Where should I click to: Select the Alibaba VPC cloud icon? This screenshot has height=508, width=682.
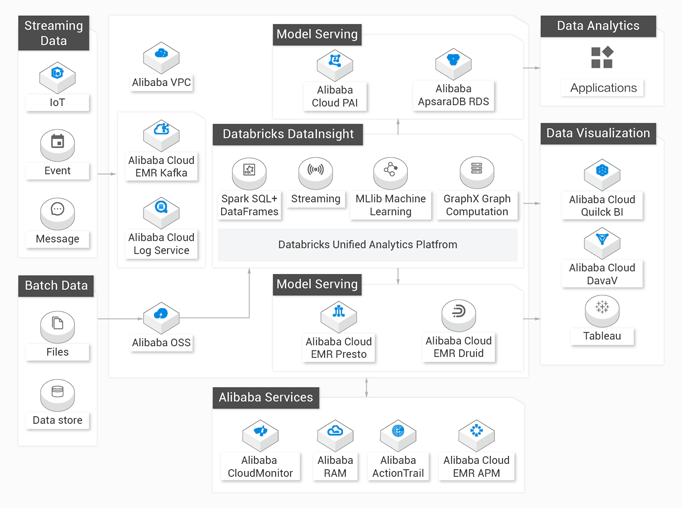[161, 57]
